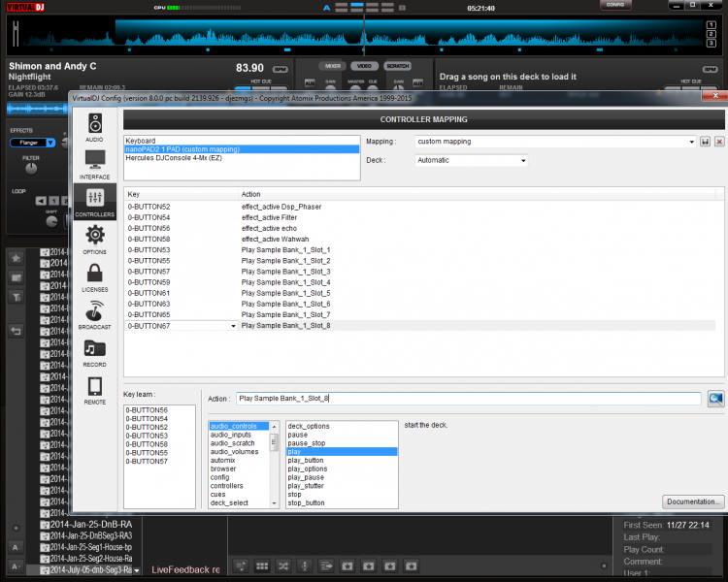Screen dimensions: 728x582
Task: Open the Record settings section
Action: coord(95,352)
